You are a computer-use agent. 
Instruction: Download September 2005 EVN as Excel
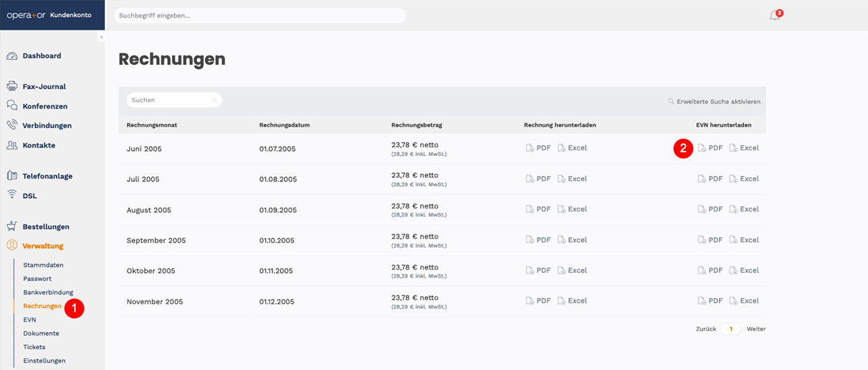tap(744, 240)
